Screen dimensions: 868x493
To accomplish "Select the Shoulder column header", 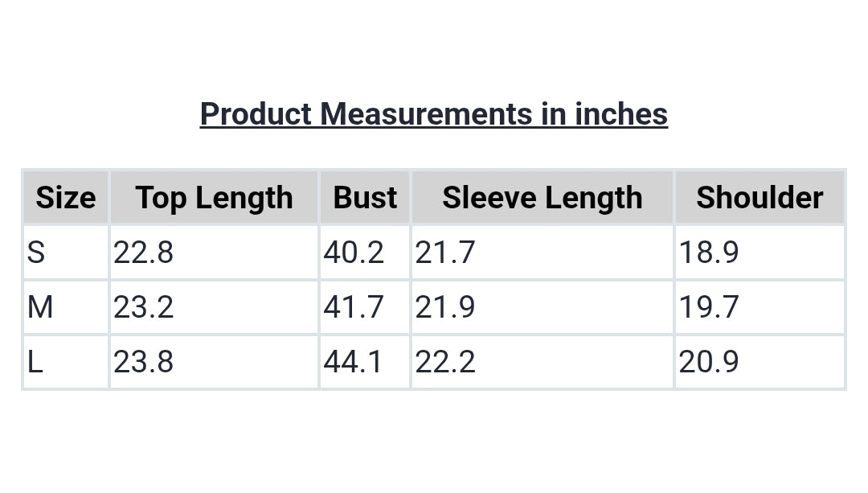I will pyautogui.click(x=759, y=198).
